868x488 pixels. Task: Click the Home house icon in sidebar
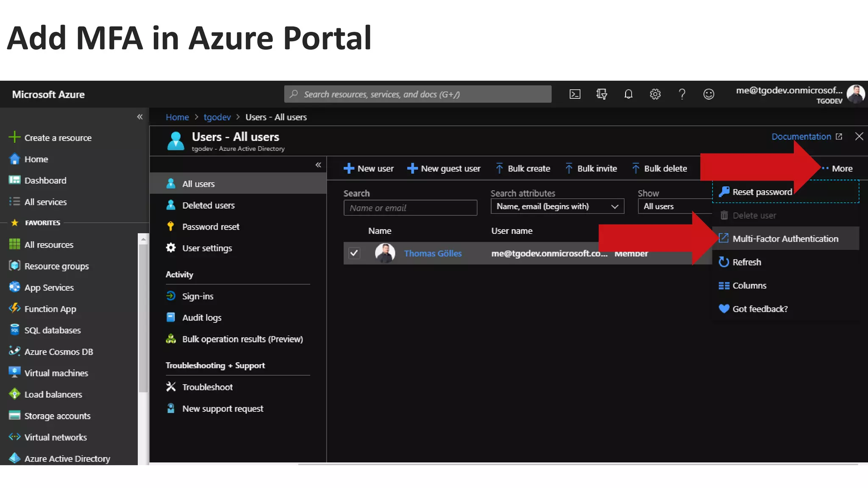point(14,159)
